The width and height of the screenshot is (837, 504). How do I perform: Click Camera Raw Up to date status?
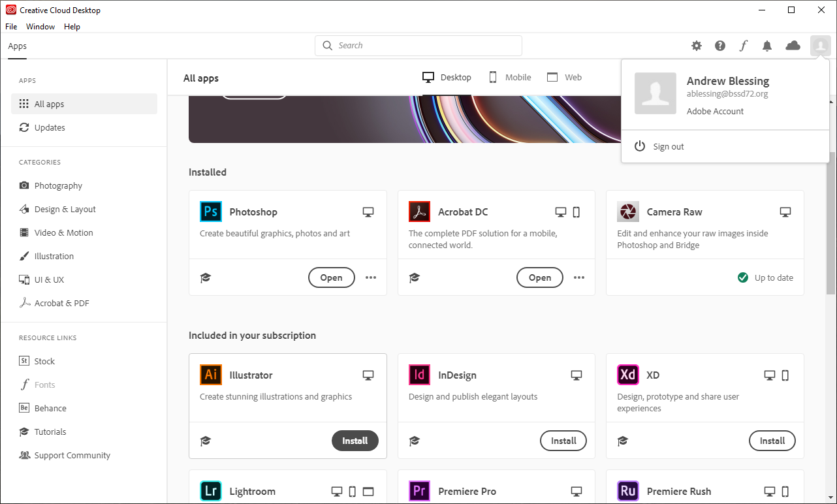(765, 277)
